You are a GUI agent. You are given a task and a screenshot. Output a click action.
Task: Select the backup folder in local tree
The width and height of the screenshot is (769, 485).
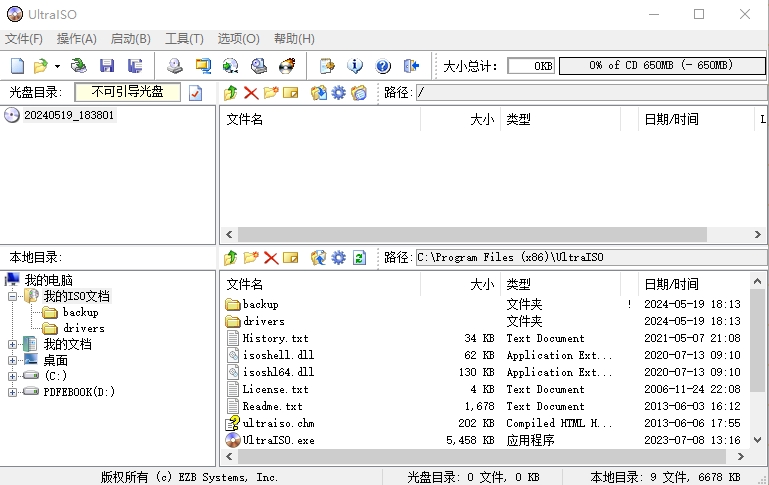(x=80, y=312)
